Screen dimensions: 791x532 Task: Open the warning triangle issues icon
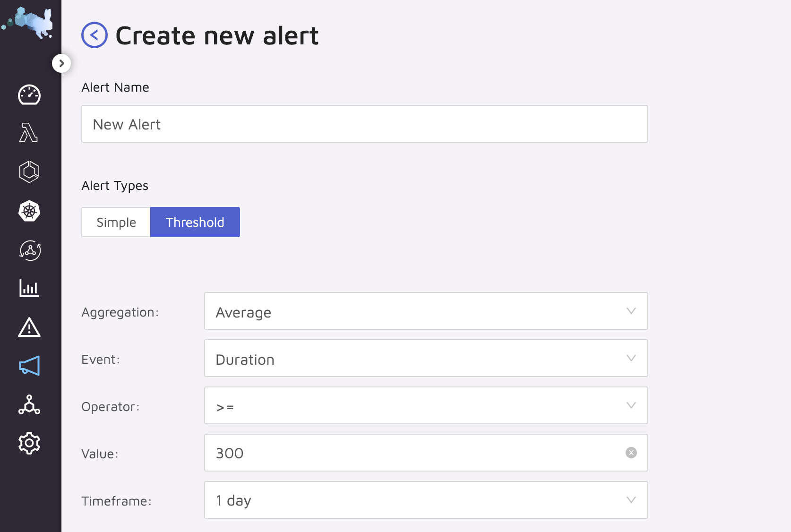point(29,327)
